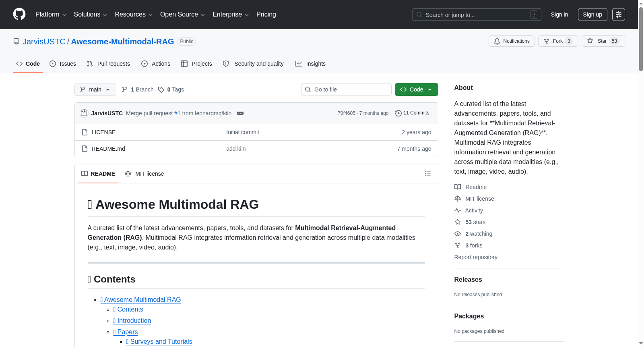Click the scale icon beside MIT license in About
Screen dimensions: 644x347
coord(458,199)
